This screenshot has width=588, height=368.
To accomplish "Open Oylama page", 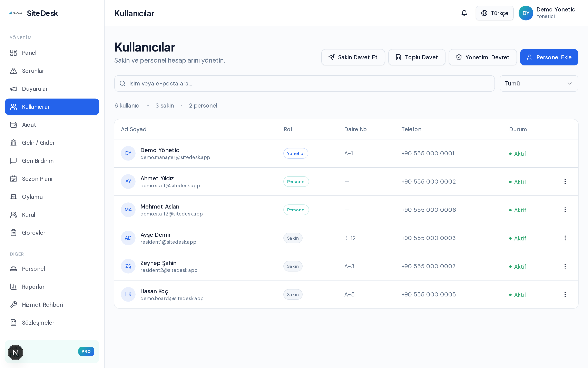I will tap(52, 197).
